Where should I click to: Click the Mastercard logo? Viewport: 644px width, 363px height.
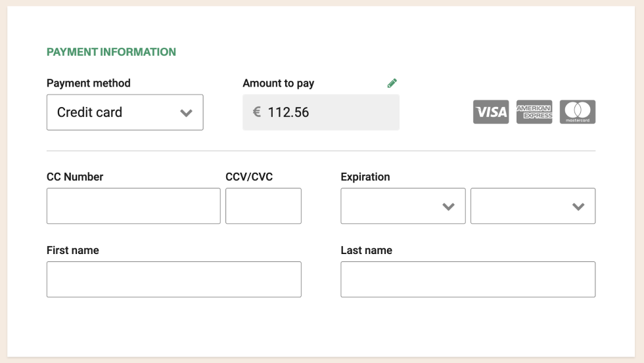578,112
